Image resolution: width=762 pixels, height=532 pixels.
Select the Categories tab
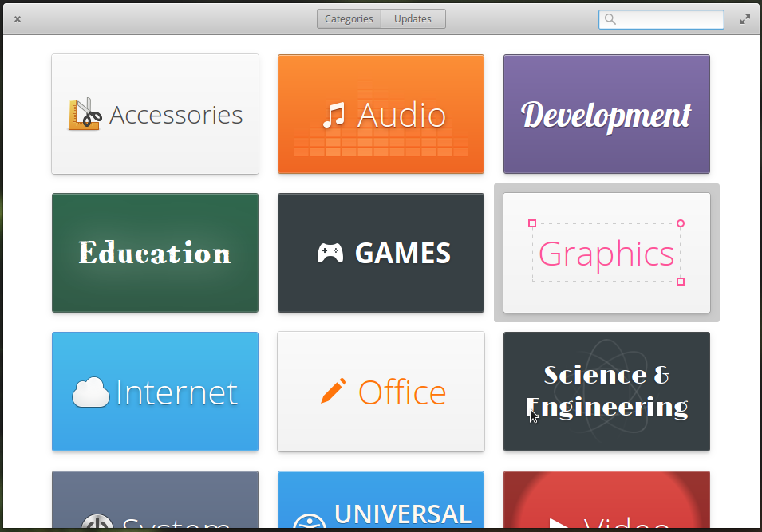pyautogui.click(x=349, y=18)
